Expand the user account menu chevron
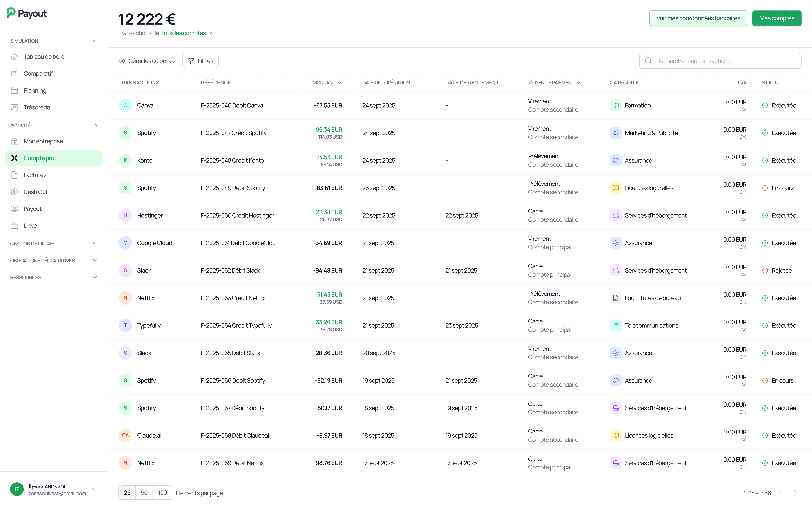This screenshot has width=812, height=507. coord(95,489)
